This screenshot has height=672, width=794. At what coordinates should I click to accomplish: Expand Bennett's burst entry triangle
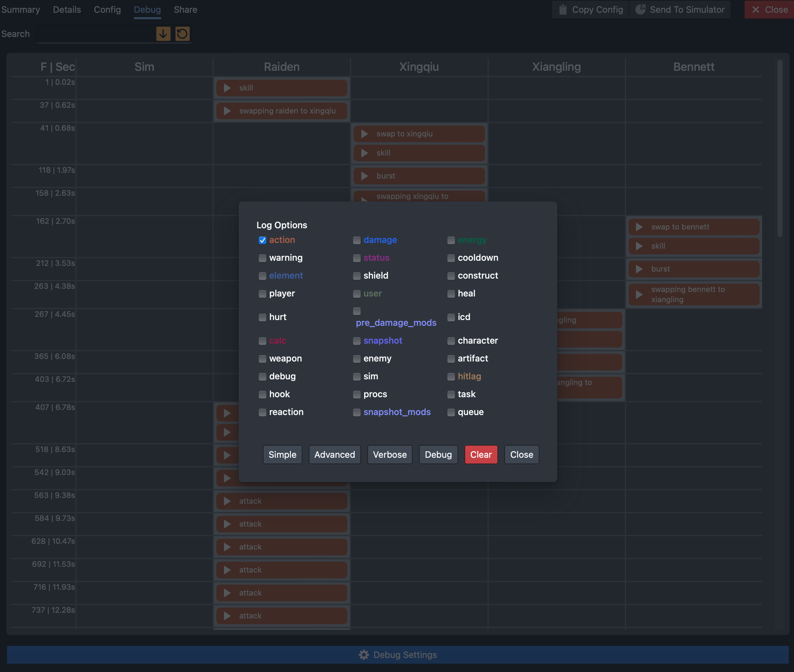(x=639, y=269)
